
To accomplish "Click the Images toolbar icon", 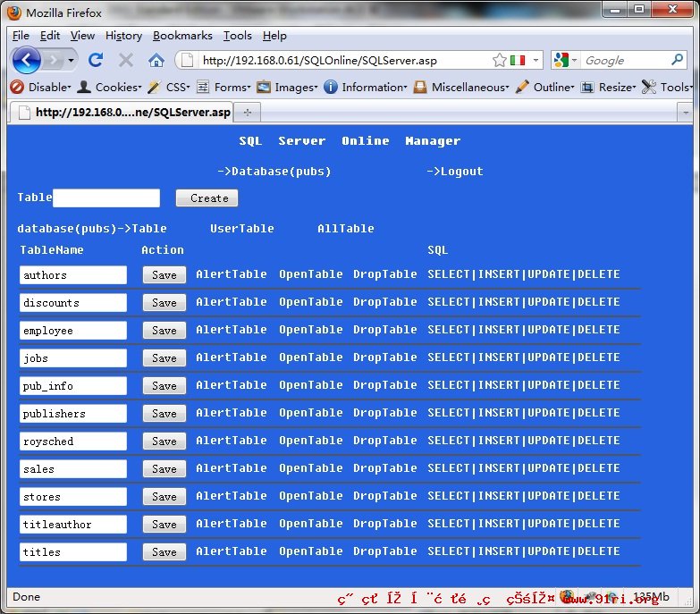I will (264, 87).
